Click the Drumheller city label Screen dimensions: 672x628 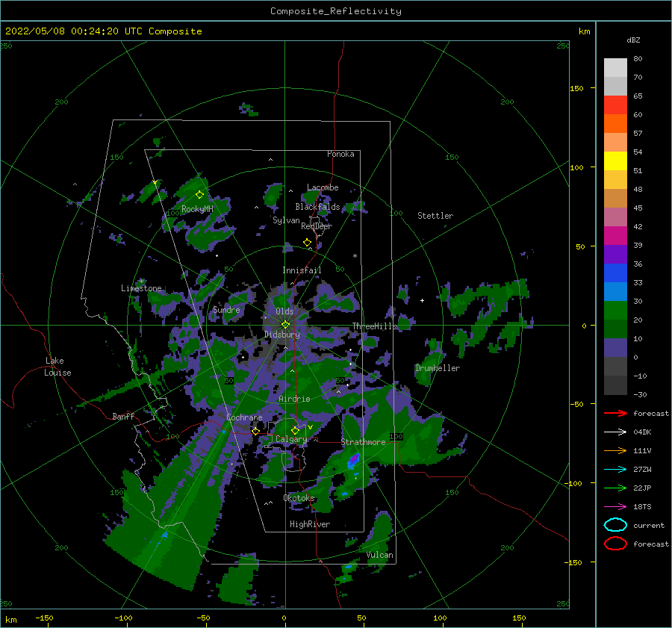tap(438, 368)
